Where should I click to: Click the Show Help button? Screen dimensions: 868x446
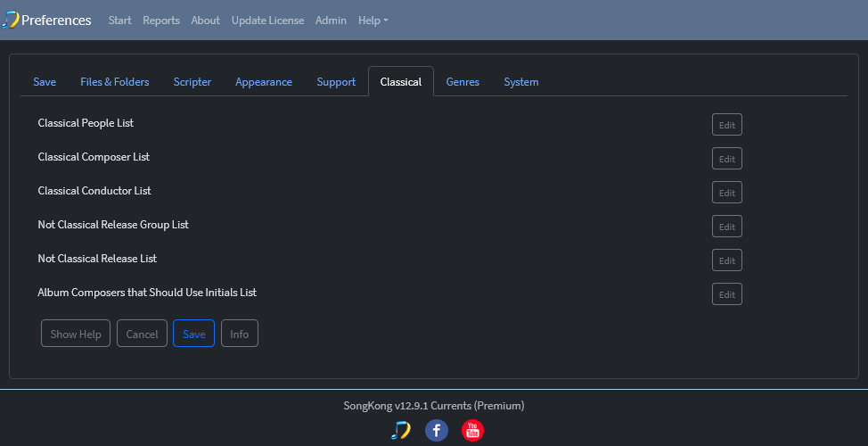[x=76, y=334]
